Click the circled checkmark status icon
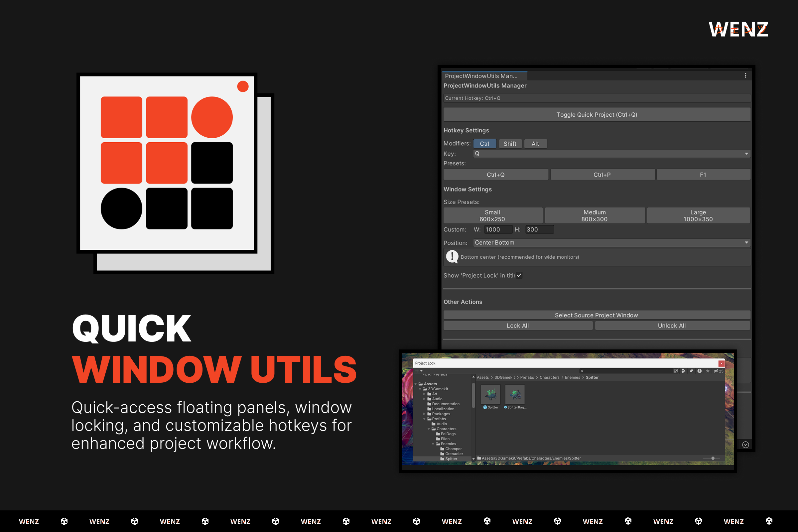This screenshot has width=798, height=532. 745,445
